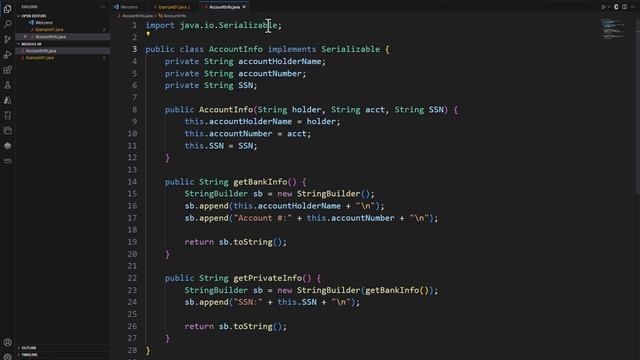Open Example01.java in MODULE 08 folder
This screenshot has height=360, width=640.
pyautogui.click(x=40, y=58)
